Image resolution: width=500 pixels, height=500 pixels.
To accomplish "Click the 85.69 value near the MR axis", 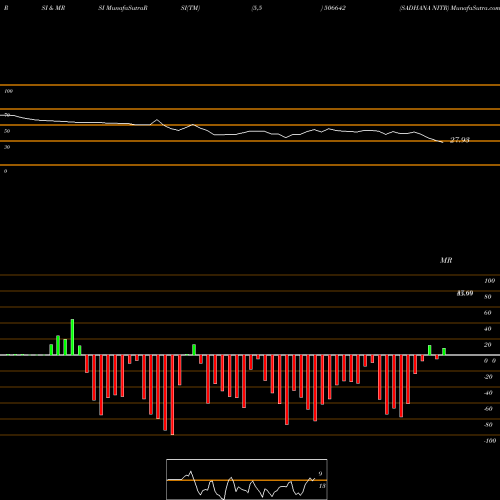I will (465, 293).
